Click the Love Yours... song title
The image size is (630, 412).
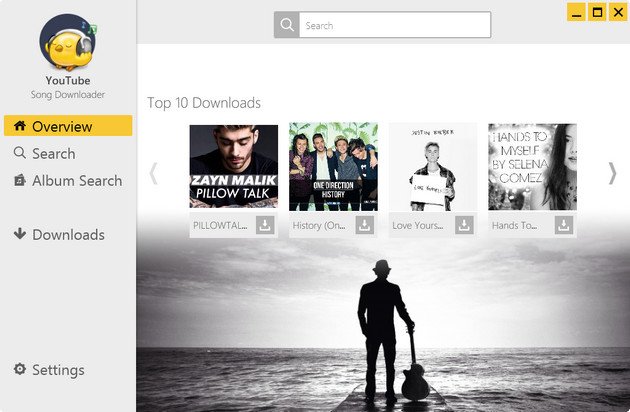coord(418,225)
